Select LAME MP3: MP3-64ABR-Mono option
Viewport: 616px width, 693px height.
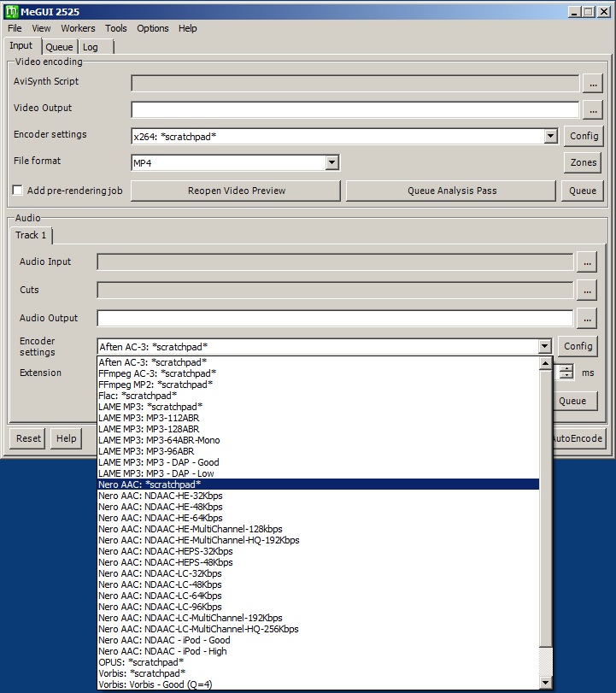point(318,440)
